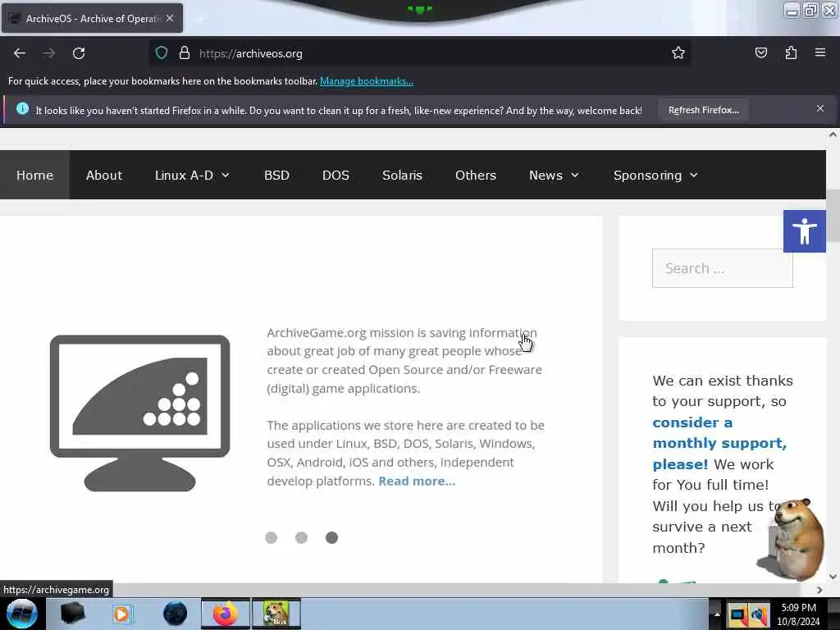The height and width of the screenshot is (630, 840).
Task: Click the padlock site security icon
Action: coord(185,53)
